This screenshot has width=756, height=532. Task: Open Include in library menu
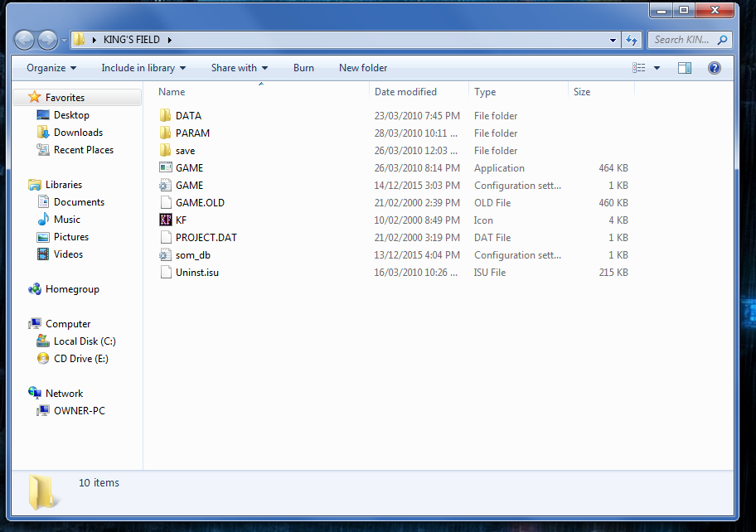point(143,68)
